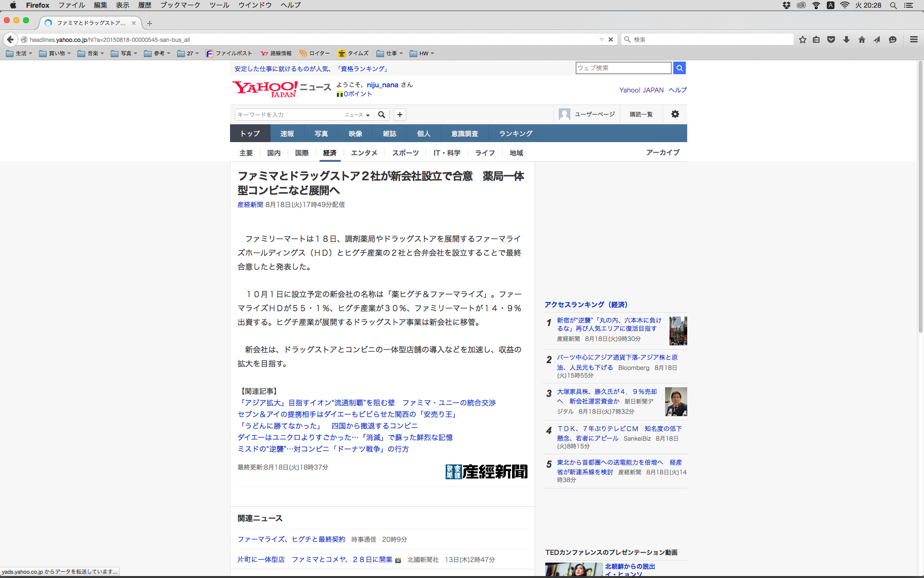This screenshot has height=578, width=924.
Task: Click the Firefox back arrow button
Action: [x=10, y=39]
